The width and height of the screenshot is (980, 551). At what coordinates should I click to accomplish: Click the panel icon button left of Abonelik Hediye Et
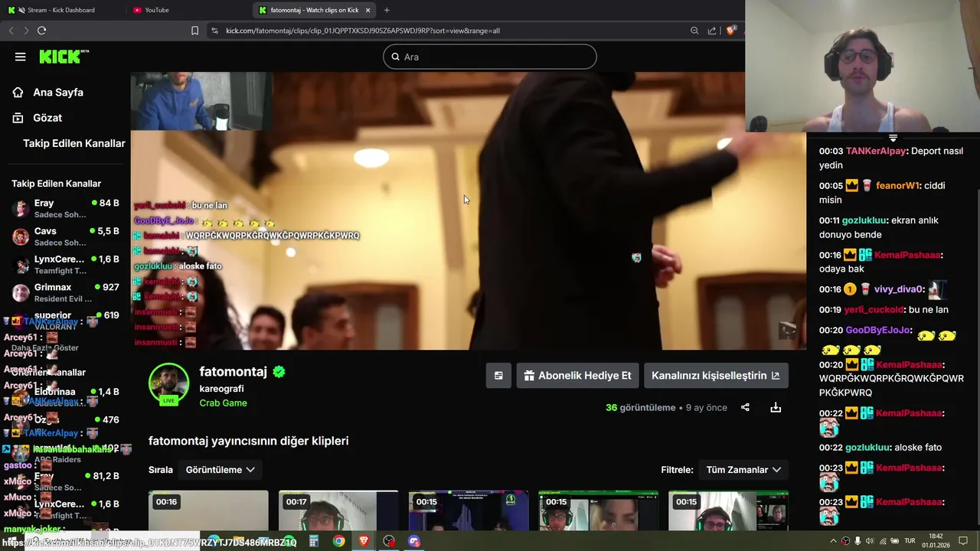[x=498, y=376]
